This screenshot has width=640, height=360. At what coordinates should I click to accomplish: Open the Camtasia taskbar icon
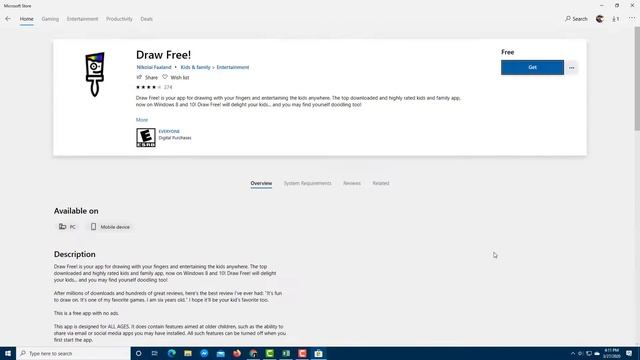[269, 353]
